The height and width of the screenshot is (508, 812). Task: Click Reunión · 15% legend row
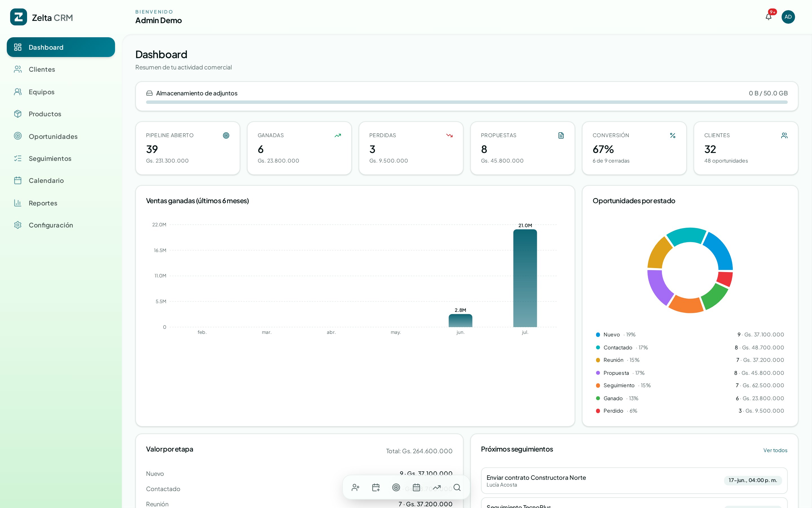(690, 360)
